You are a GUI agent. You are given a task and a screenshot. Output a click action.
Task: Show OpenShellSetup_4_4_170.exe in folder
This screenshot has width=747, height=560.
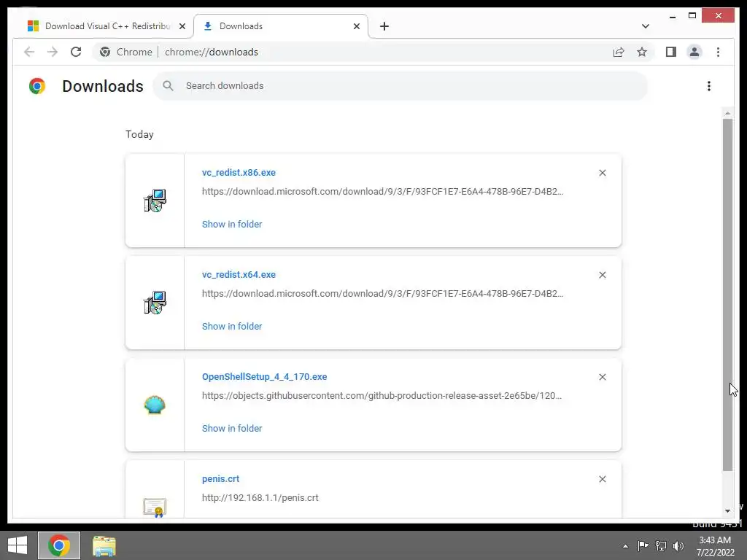232,428
